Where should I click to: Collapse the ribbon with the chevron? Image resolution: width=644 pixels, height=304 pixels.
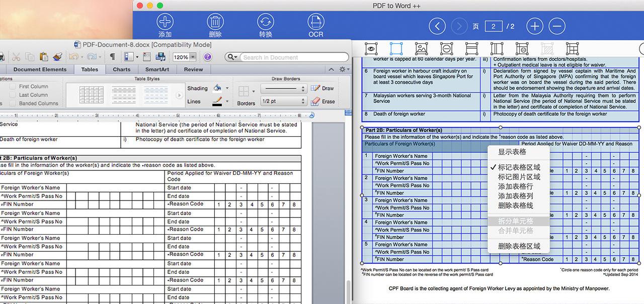[331, 70]
